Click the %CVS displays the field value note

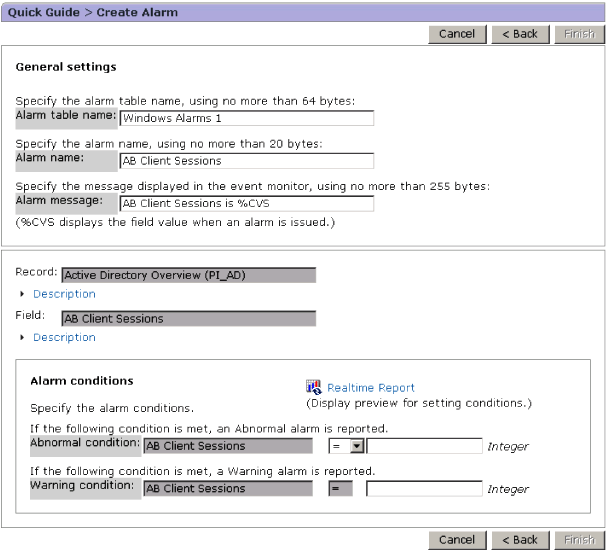click(175, 223)
